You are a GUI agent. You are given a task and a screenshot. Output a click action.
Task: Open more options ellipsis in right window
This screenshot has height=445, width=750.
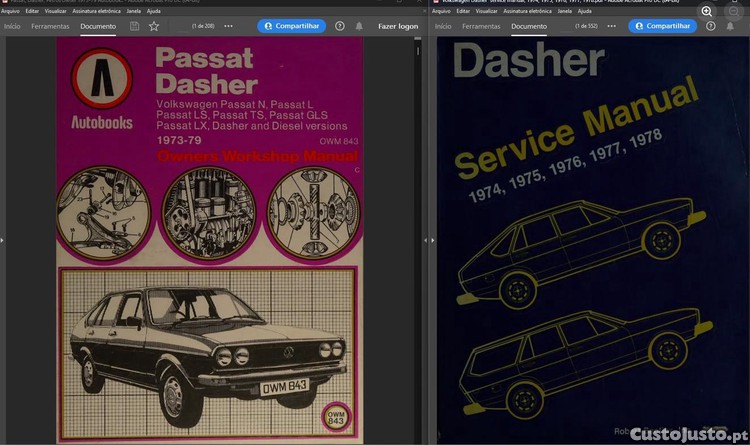pos(612,26)
